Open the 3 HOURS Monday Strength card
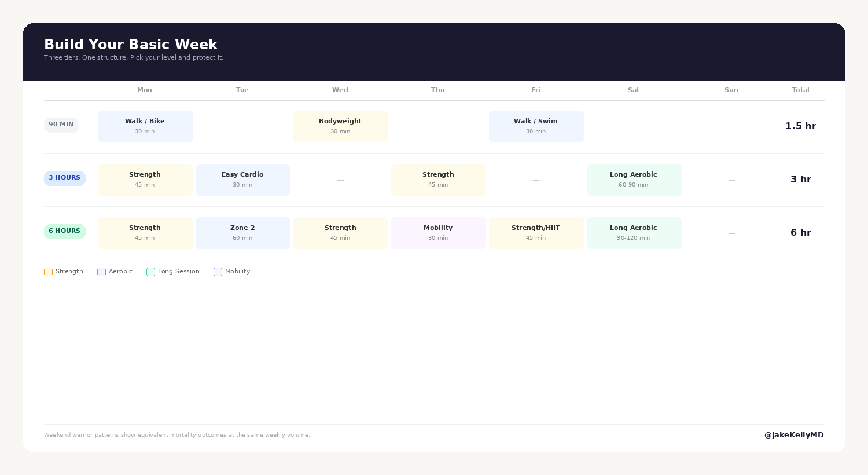868x475 pixels. coord(145,180)
